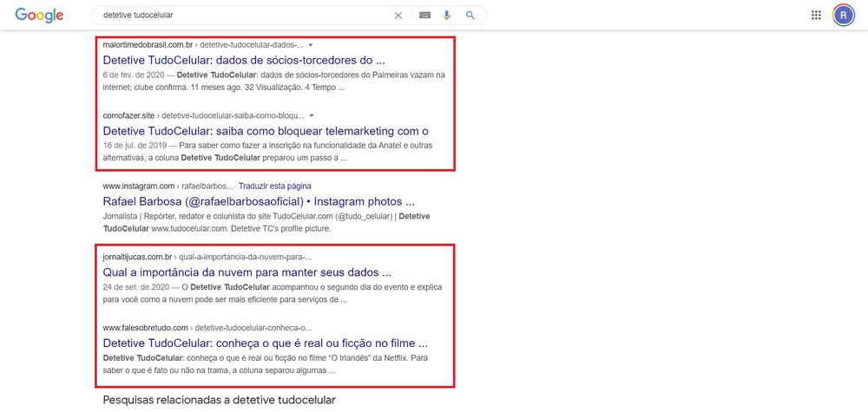Image resolution: width=868 pixels, height=412 pixels.
Task: Open Rafael Barbosa Instagram photos result
Action: tap(259, 201)
